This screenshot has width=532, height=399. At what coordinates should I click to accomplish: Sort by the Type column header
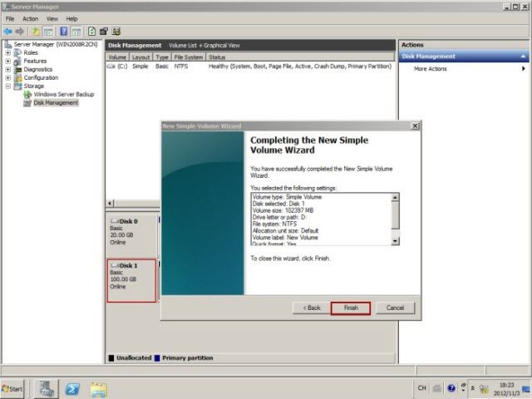162,57
